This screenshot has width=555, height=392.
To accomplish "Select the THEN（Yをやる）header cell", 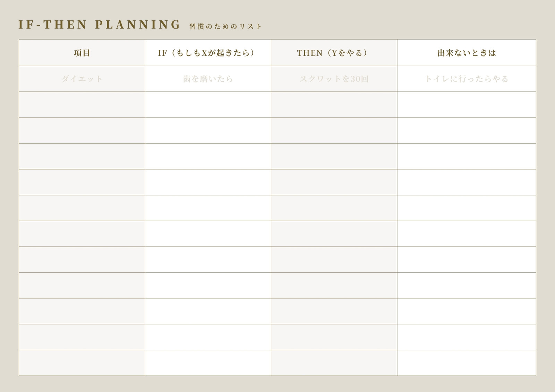I will (x=334, y=53).
